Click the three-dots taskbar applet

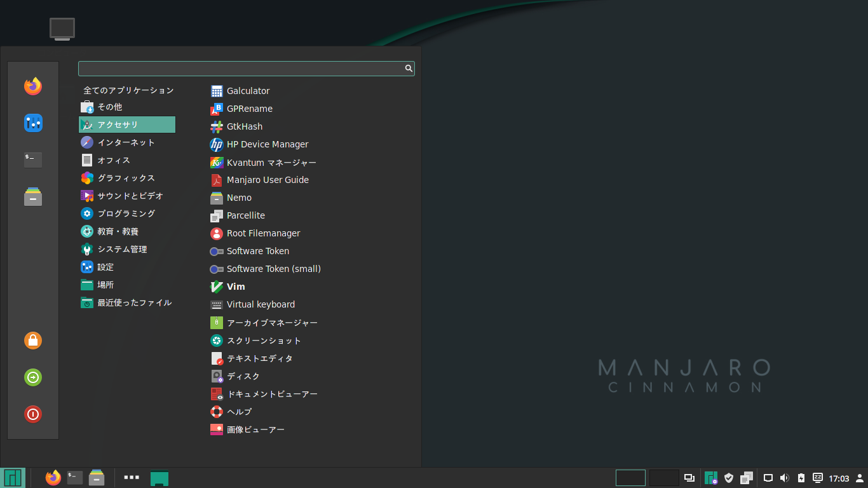point(132,477)
